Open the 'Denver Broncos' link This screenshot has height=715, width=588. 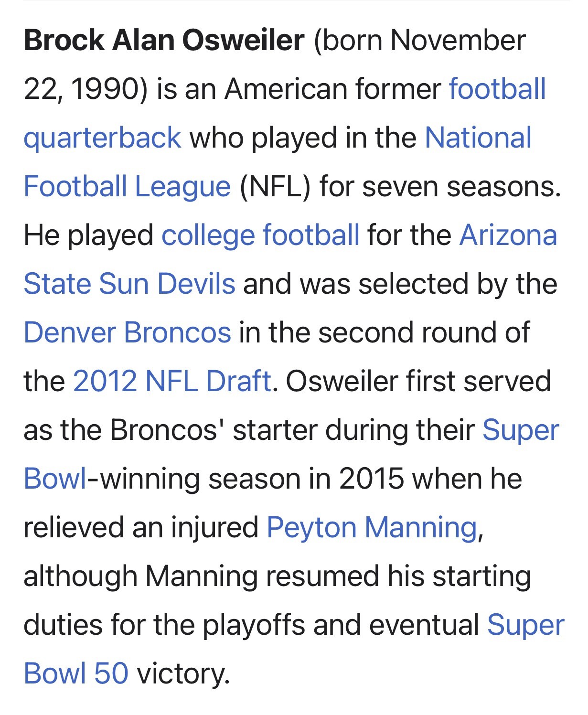(x=127, y=332)
